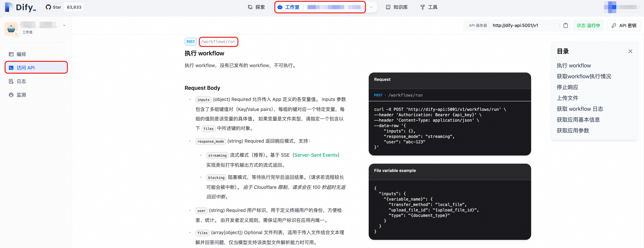Viewport: 644px width, 248px height.
Task: Click the 工作室 studio robot icon
Action: coord(280,7)
